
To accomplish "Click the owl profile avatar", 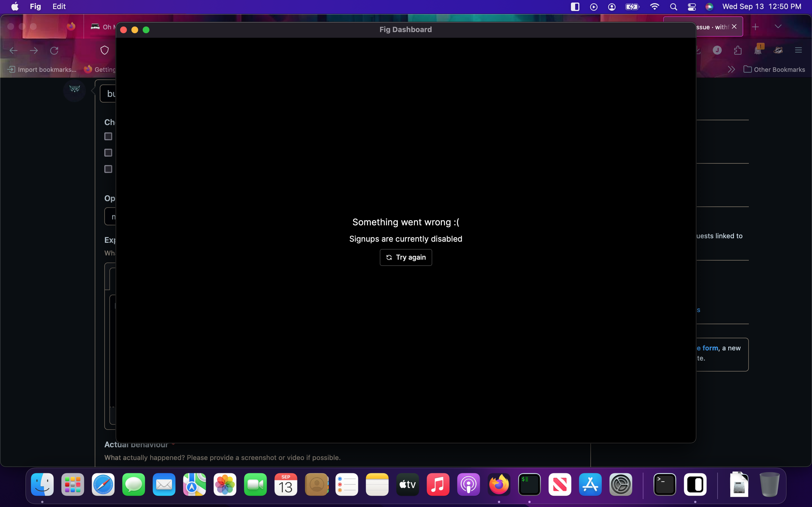I will point(74,90).
